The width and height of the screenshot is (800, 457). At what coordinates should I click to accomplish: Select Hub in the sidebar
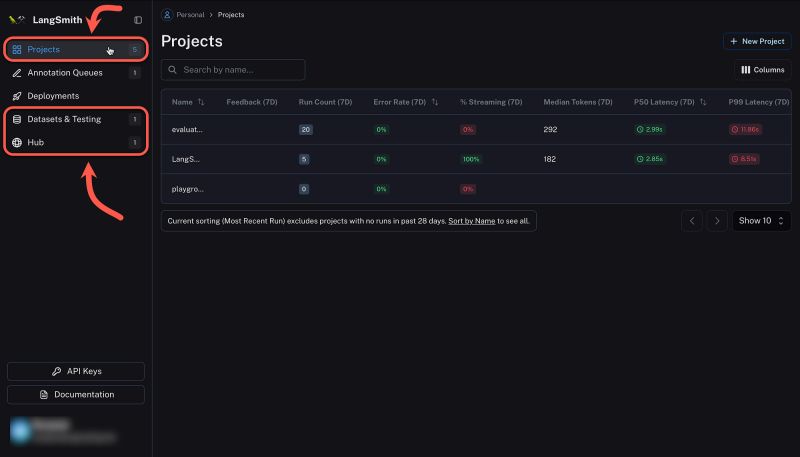coord(36,143)
